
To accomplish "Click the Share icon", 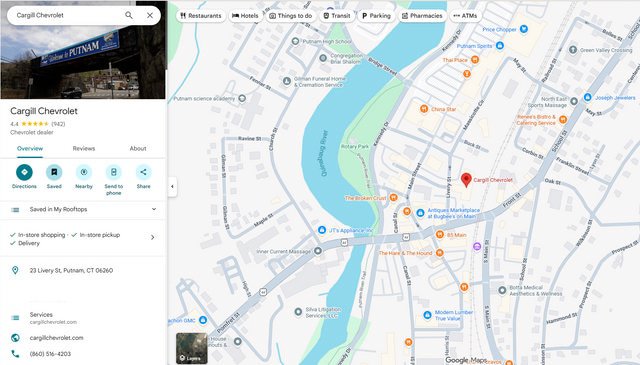I will [143, 172].
